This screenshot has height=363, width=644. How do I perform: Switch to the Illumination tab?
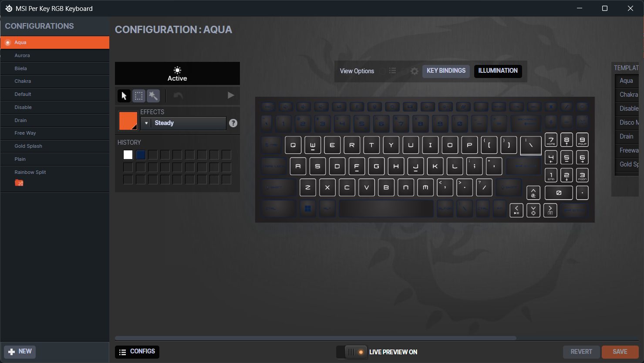498,71
